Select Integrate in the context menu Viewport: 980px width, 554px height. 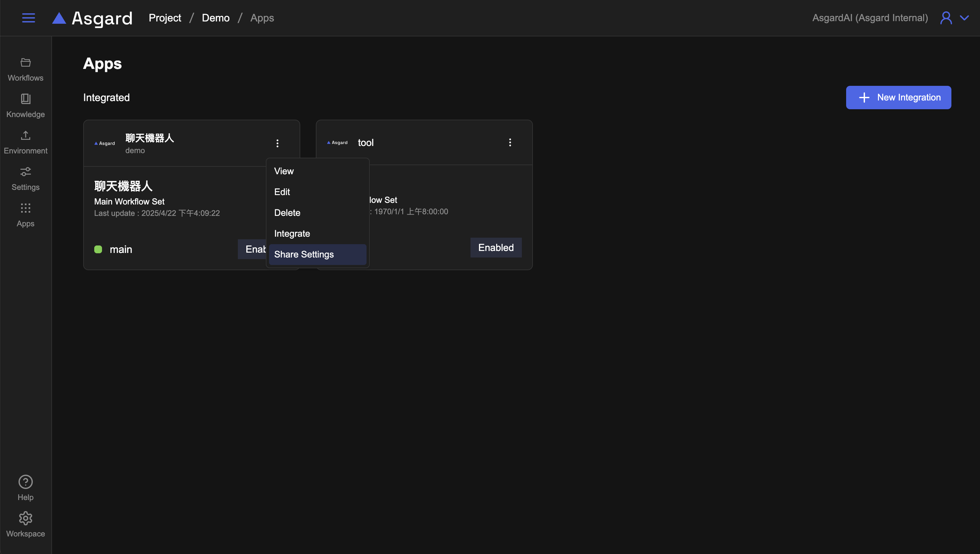tap(292, 233)
